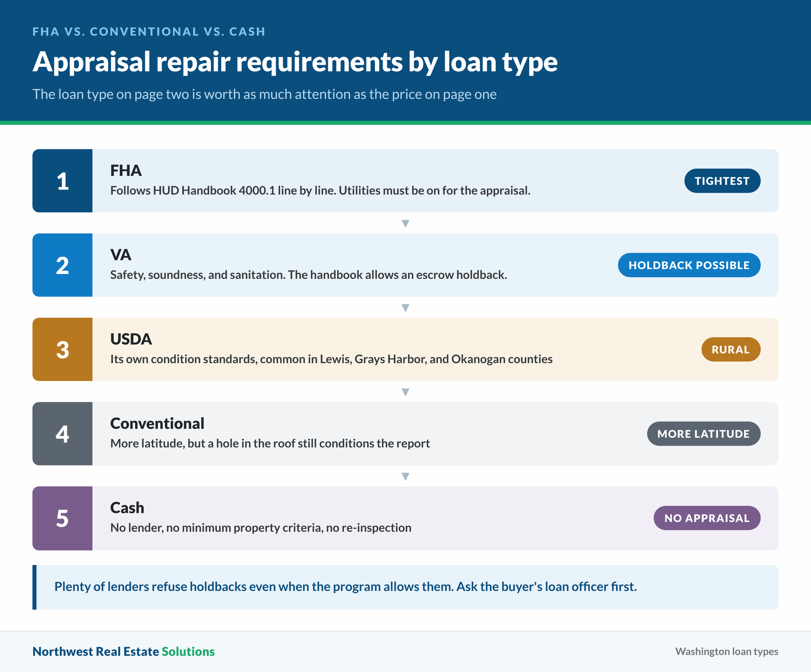The image size is (811, 672).
Task: Click the 'Appraisal repair requirements by loan type' title
Action: point(295,62)
